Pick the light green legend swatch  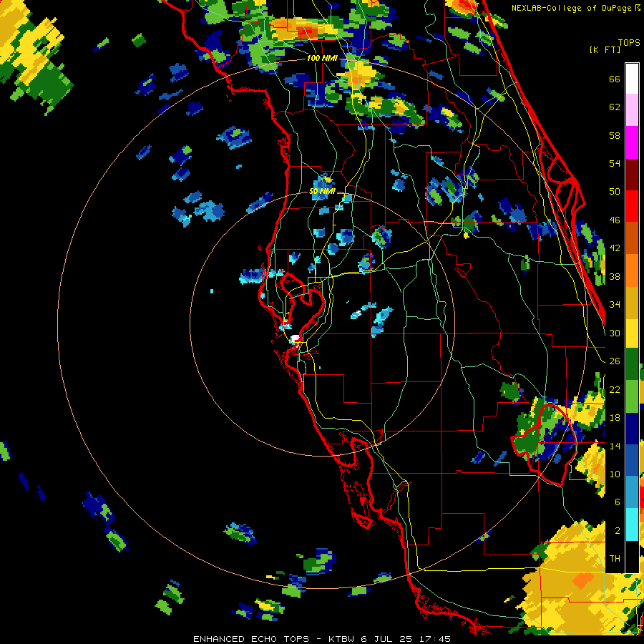[632, 396]
